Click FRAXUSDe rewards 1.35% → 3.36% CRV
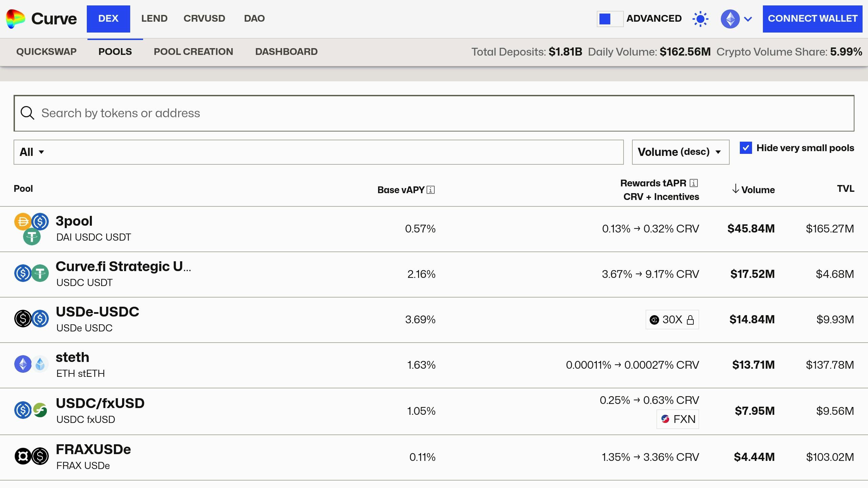Screen dimensions: 868x488 (650, 457)
